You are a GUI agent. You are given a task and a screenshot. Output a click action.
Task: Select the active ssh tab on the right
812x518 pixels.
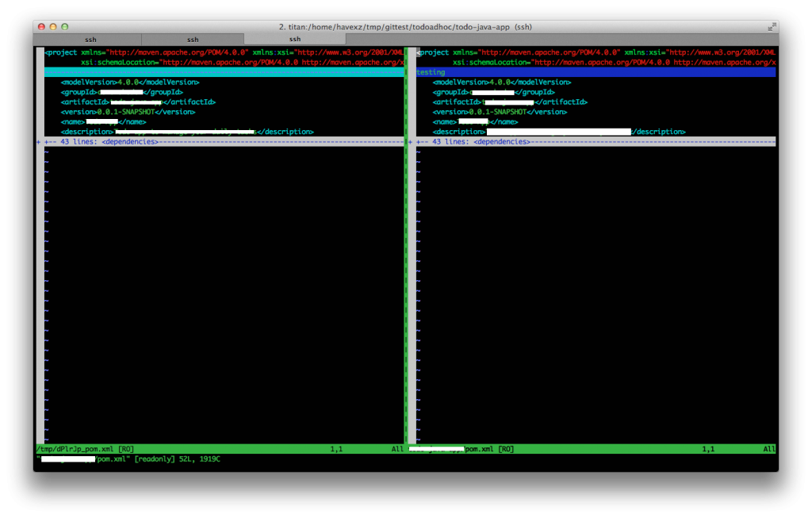pyautogui.click(x=294, y=38)
